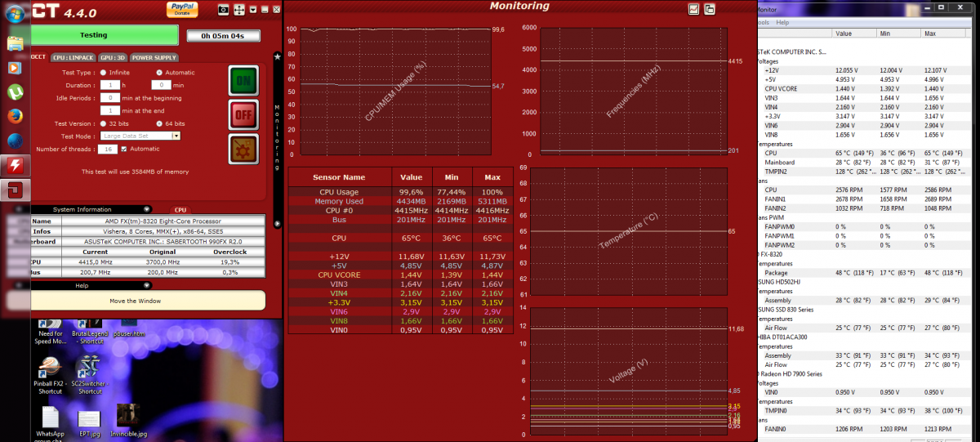Collapse the Help panel arrow
Viewport: 980px width, 442px height.
point(147,285)
